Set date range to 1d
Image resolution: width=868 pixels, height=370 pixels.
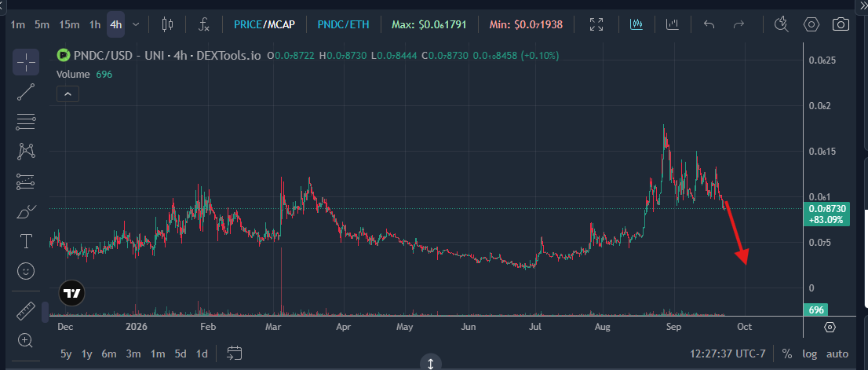tap(202, 354)
